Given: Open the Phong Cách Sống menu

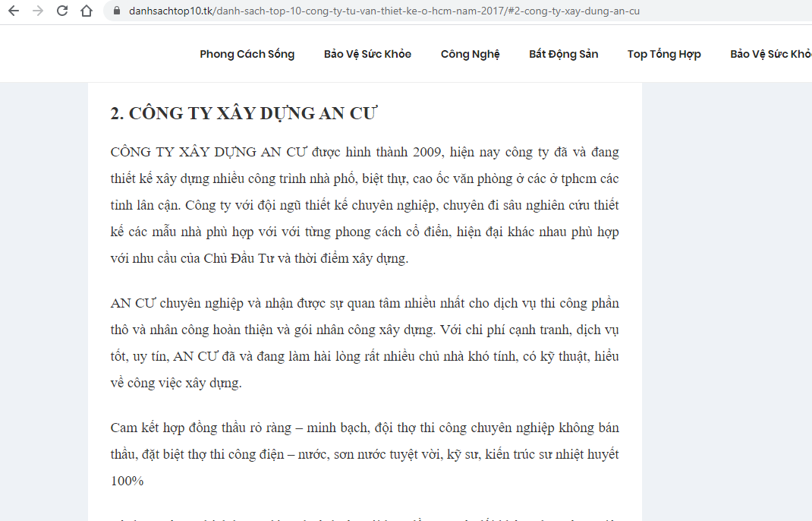Looking at the screenshot, I should 247,54.
